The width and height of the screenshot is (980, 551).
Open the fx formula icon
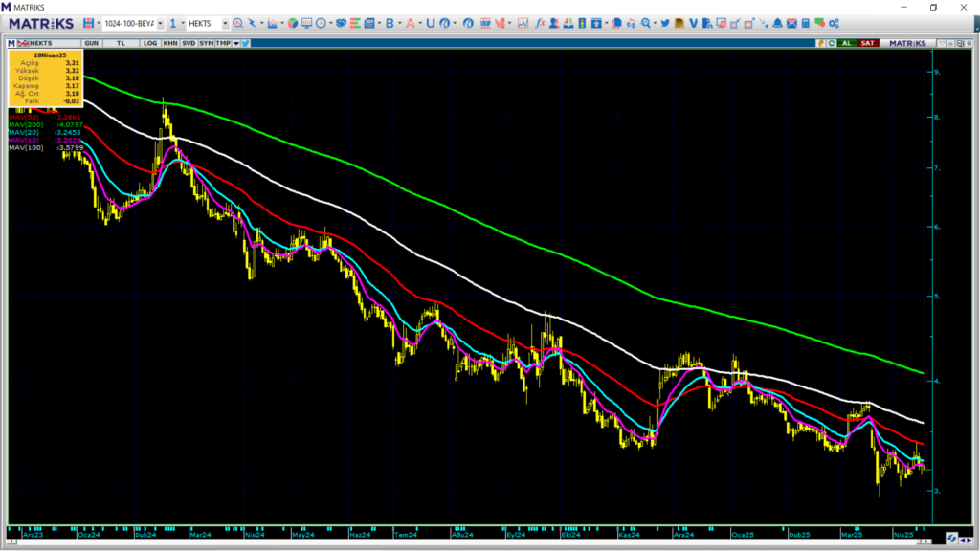click(x=540, y=23)
